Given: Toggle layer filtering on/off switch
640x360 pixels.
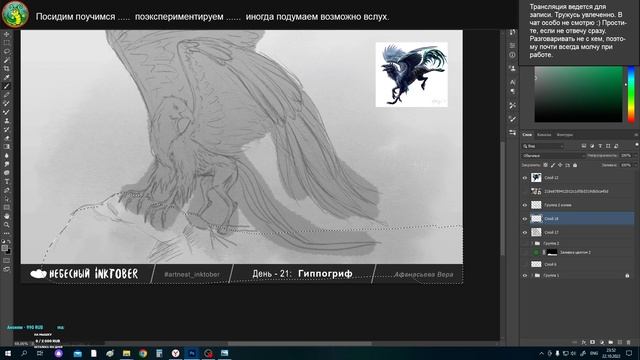Looking at the screenshot, I should pos(636,145).
